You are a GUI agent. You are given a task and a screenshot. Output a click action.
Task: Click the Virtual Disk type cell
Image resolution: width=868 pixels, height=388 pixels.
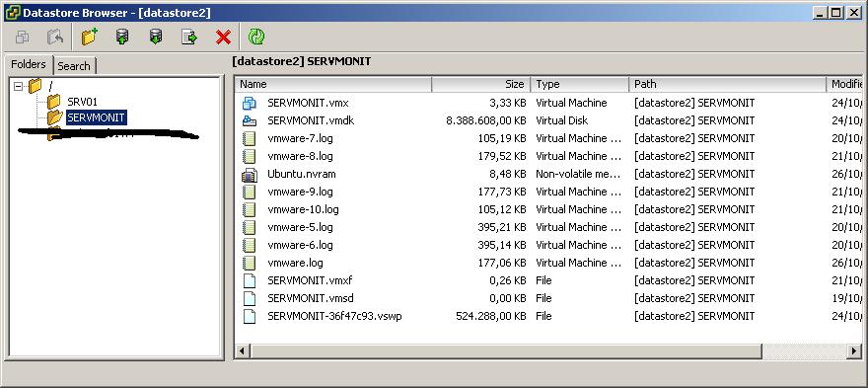(562, 120)
